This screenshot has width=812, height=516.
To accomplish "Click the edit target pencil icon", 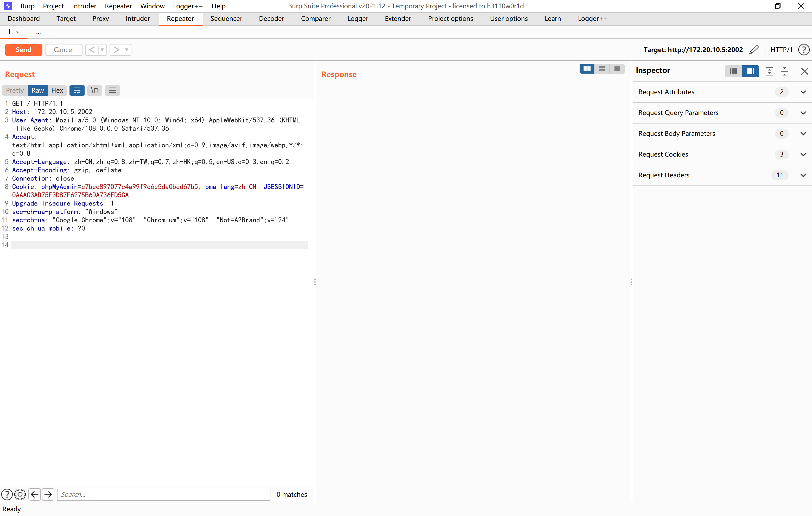I will point(754,49).
